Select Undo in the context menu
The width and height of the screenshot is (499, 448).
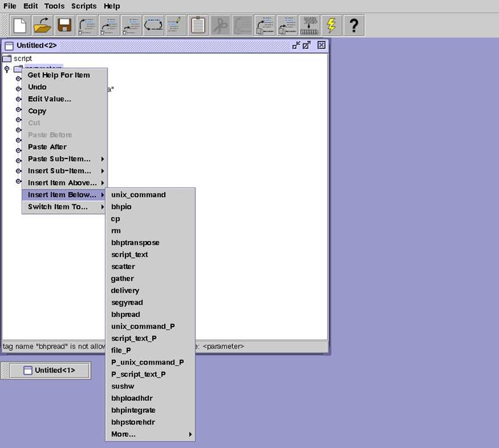click(65, 87)
